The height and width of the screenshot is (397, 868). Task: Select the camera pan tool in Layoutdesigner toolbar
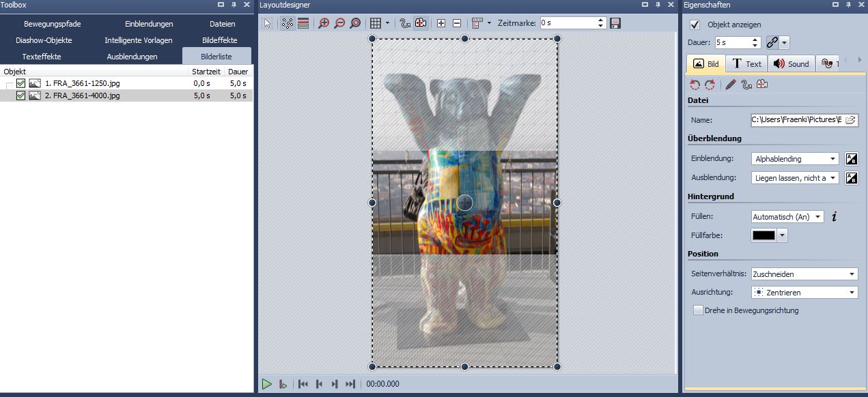pos(421,23)
